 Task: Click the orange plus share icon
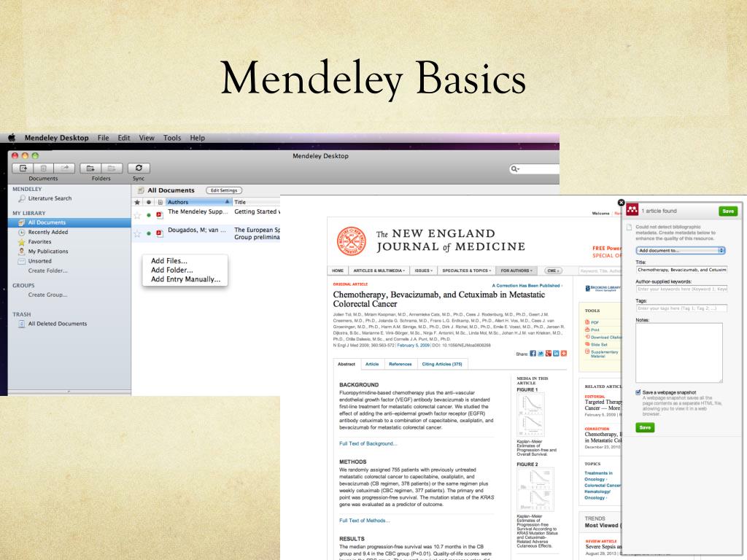pyautogui.click(x=564, y=354)
